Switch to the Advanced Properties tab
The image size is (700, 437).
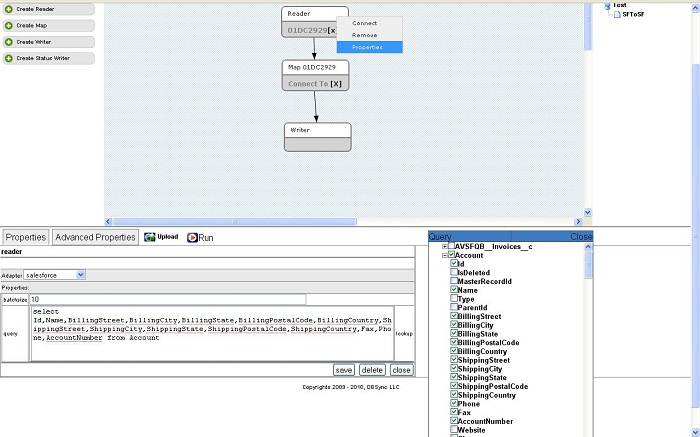tap(95, 237)
